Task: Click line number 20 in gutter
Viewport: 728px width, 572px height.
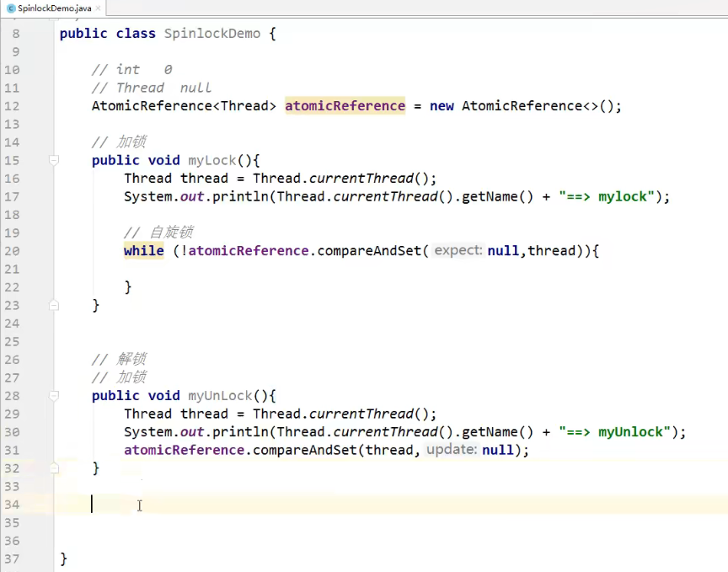Action: click(12, 251)
